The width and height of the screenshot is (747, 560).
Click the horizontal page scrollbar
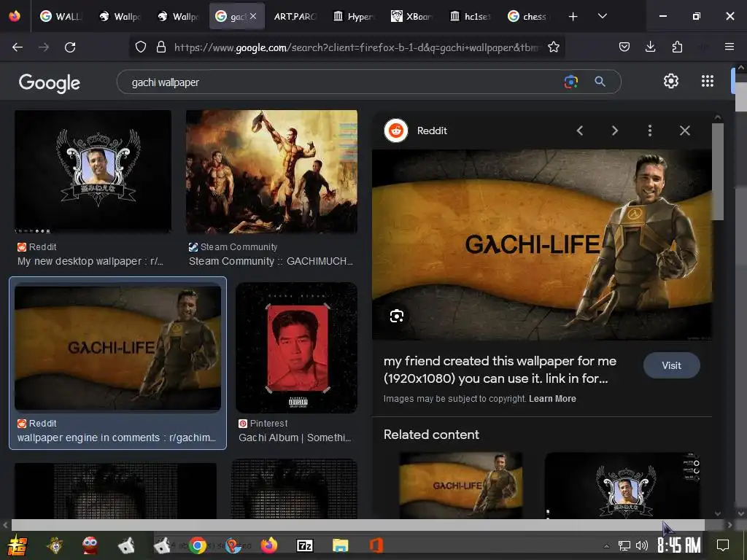pos(357,525)
